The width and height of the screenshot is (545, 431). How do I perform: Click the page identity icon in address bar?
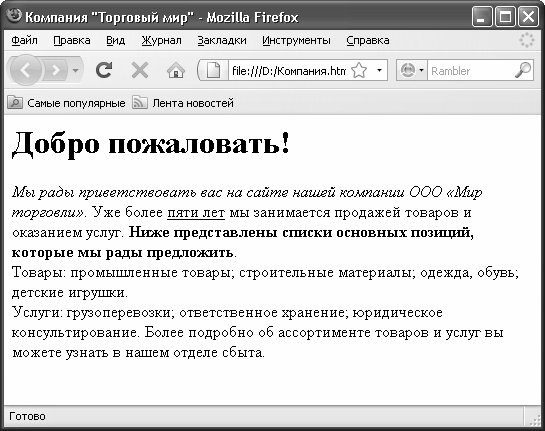click(213, 70)
